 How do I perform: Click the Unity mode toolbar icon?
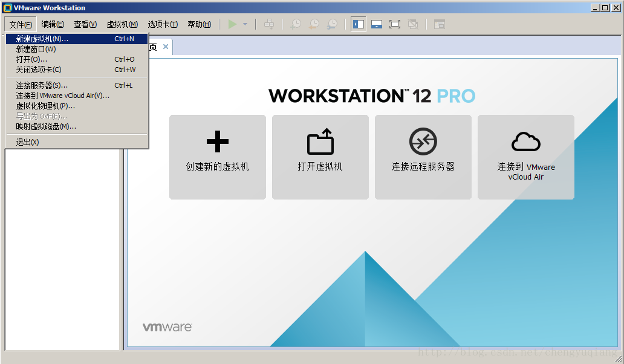413,24
